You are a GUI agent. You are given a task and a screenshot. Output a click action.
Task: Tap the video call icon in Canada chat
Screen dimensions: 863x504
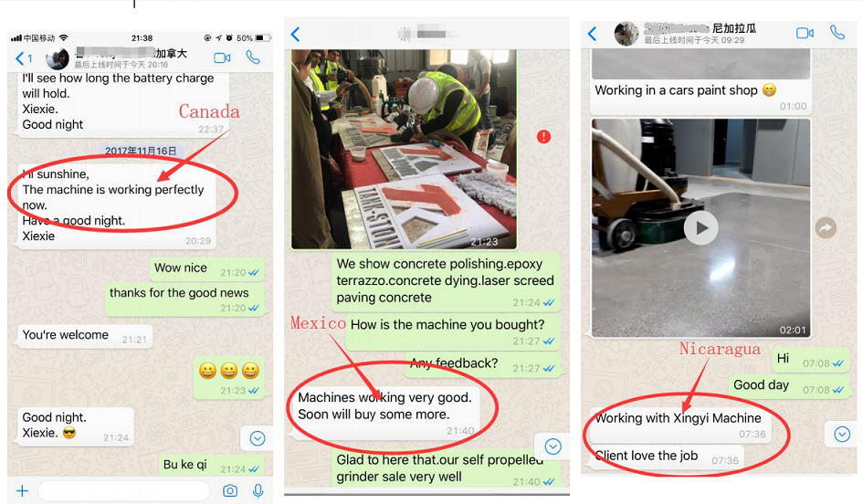(222, 58)
